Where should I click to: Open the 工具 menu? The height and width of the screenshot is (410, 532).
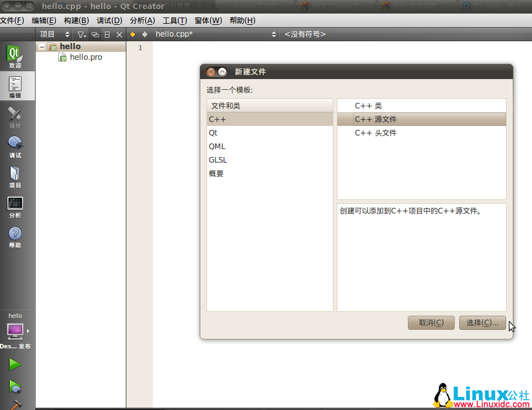174,20
